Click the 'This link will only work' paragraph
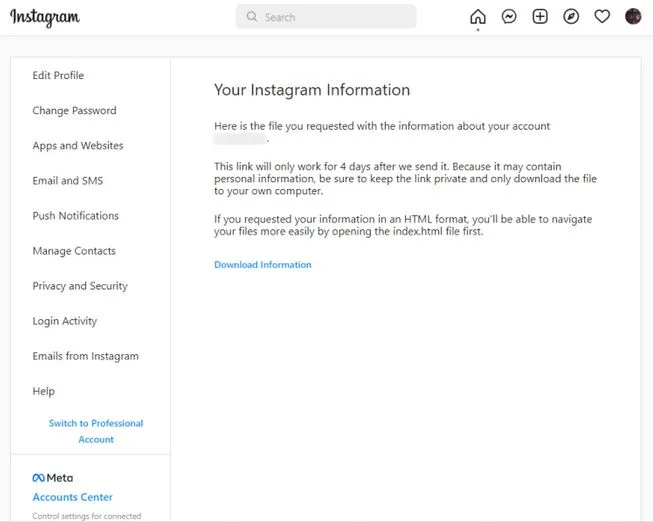This screenshot has height=522, width=653. coord(405,179)
